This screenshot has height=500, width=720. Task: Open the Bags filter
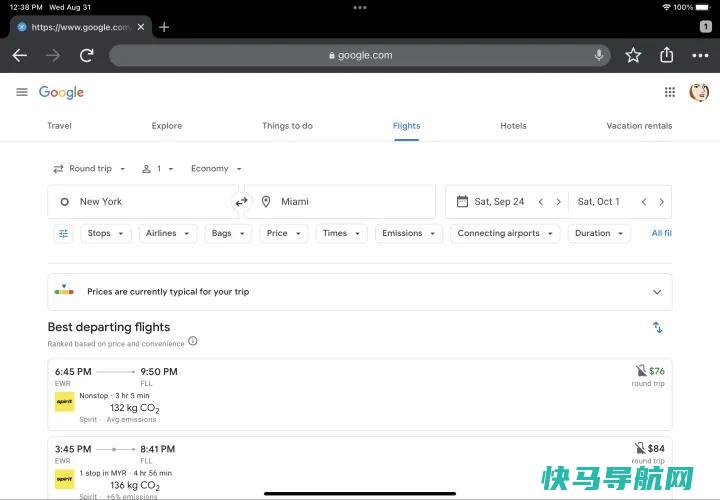(x=228, y=233)
